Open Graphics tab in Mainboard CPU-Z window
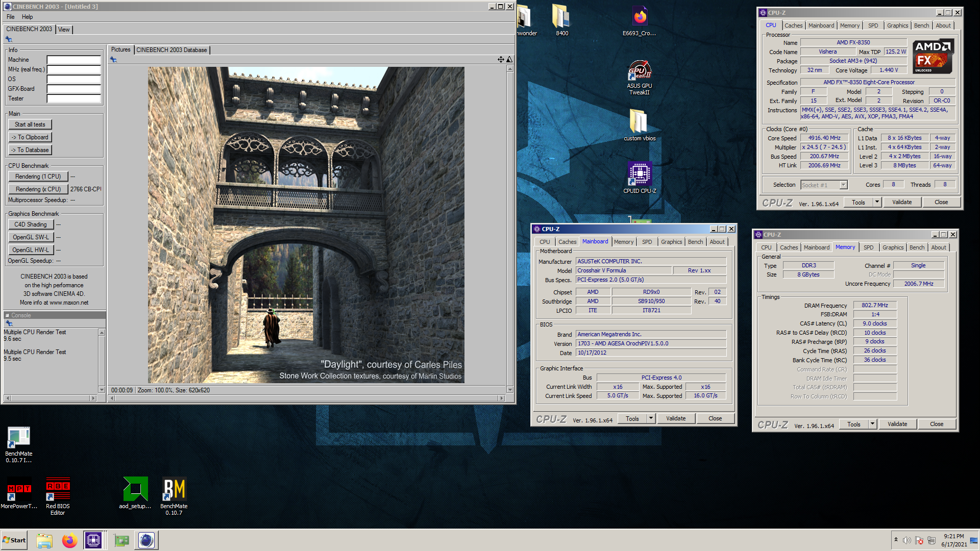 pyautogui.click(x=671, y=242)
